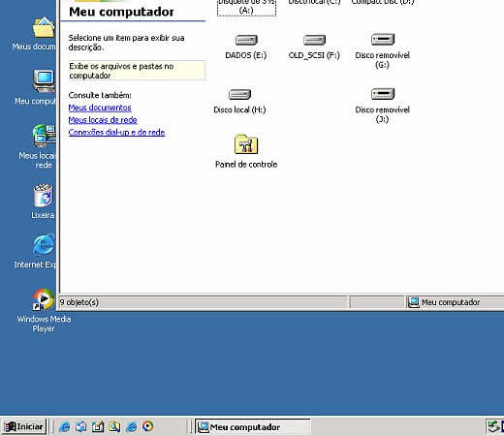Click the magnifier folder quick launch icon
Image resolution: width=504 pixels, height=436 pixels.
(114, 427)
